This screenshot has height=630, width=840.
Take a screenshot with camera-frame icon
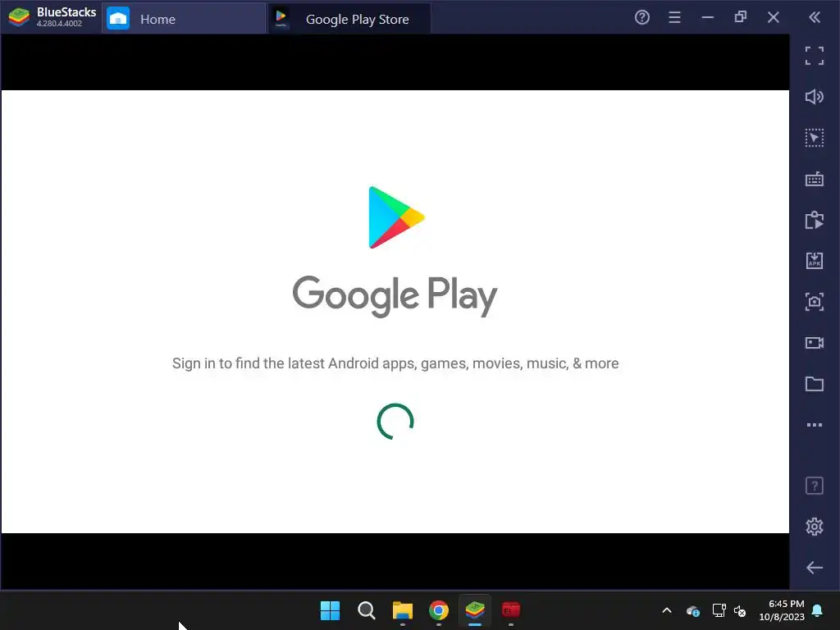pos(815,302)
